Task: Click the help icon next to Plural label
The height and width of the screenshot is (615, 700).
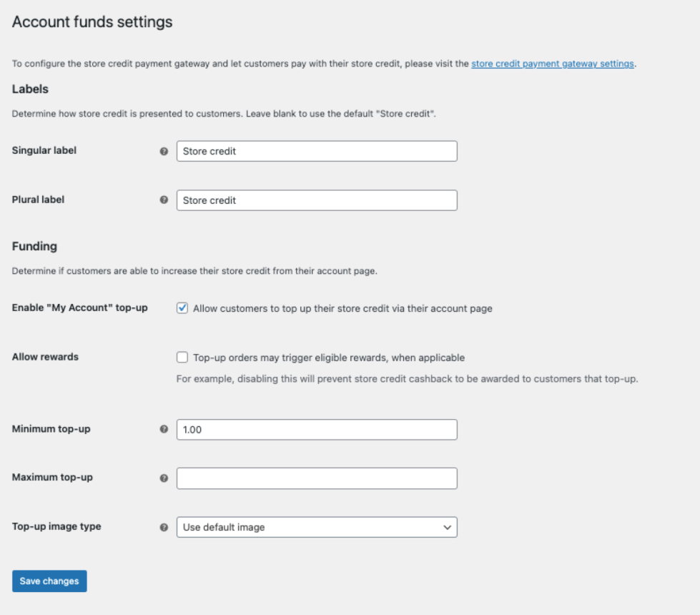Action: (x=164, y=200)
